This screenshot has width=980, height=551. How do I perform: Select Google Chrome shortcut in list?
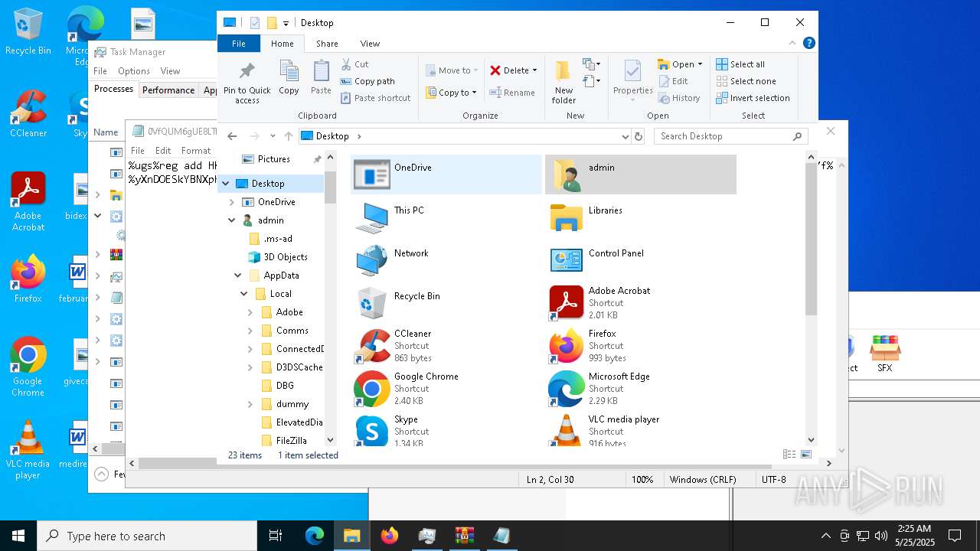pos(446,389)
